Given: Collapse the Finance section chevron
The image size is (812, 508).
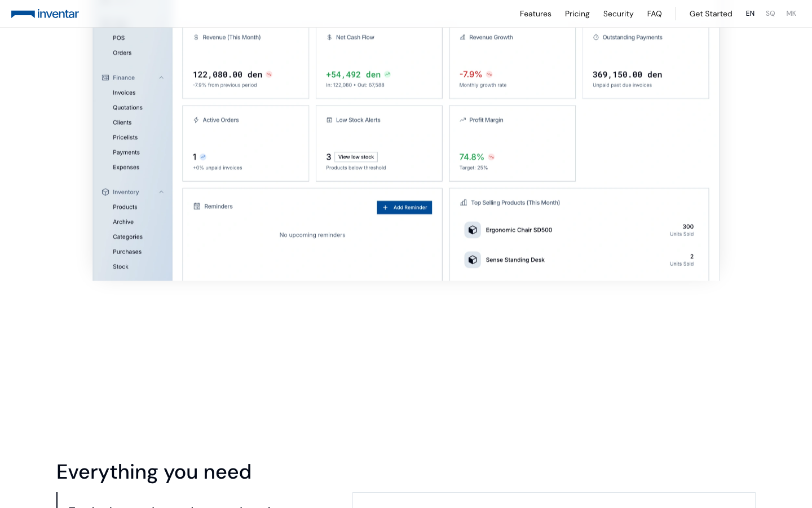Looking at the screenshot, I should coord(161,78).
